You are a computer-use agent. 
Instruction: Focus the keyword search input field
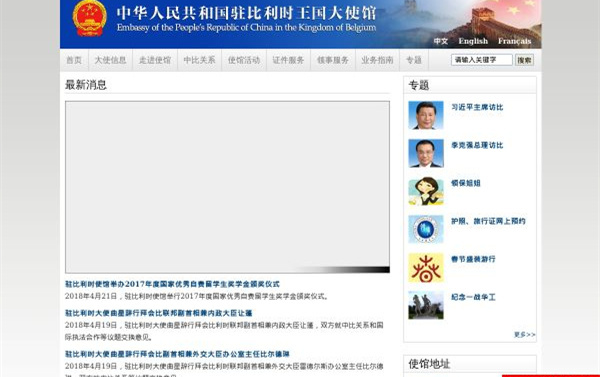click(x=481, y=60)
